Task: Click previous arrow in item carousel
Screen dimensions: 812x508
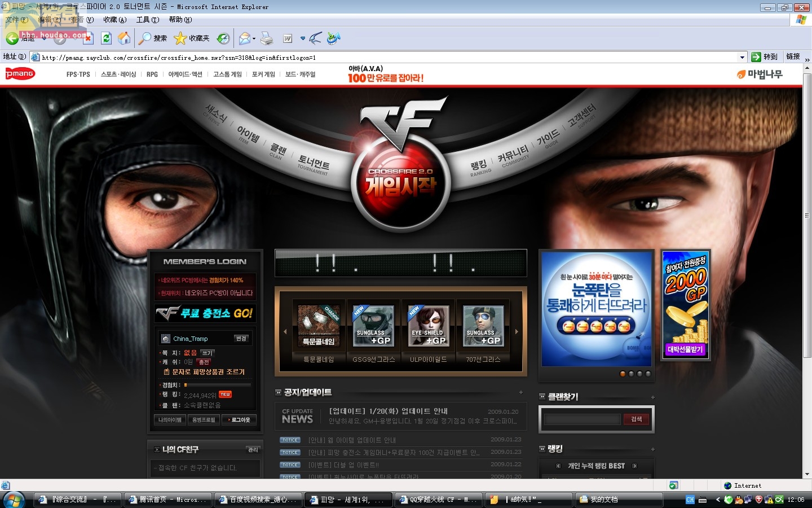Action: (285, 331)
